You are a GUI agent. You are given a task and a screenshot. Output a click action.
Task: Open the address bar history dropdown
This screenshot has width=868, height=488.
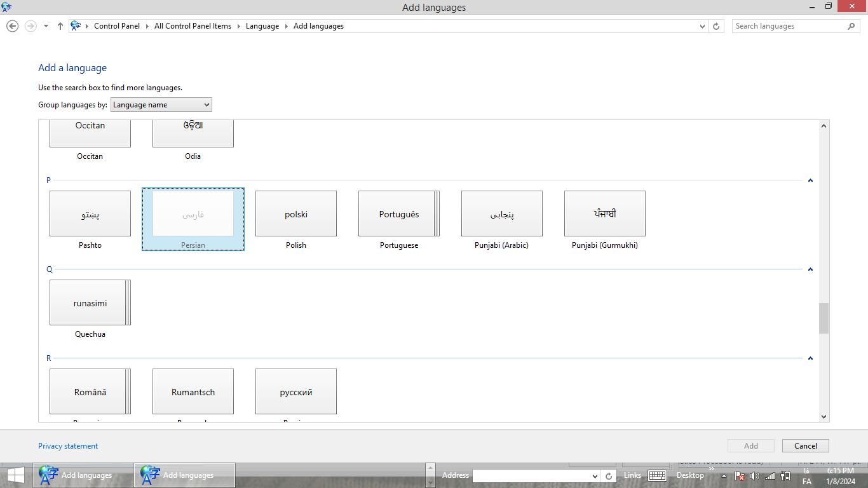(702, 26)
